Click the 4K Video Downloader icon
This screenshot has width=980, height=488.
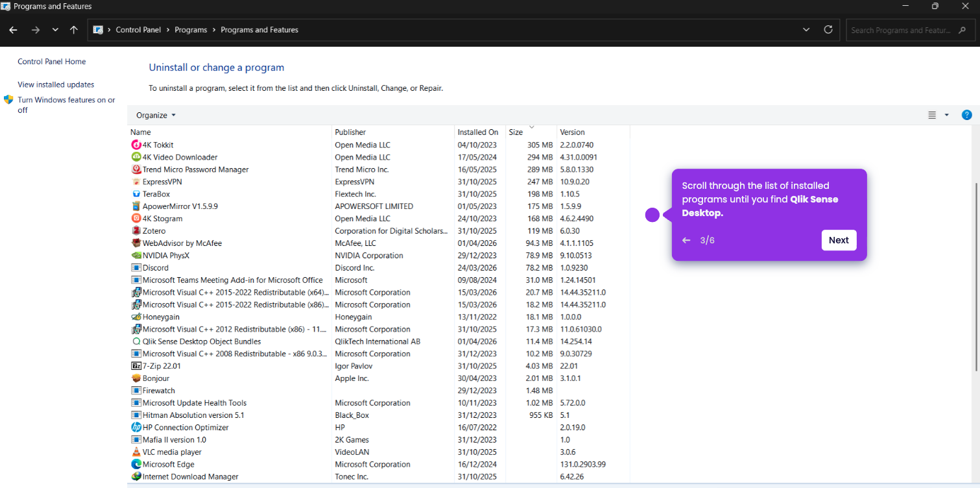click(136, 157)
